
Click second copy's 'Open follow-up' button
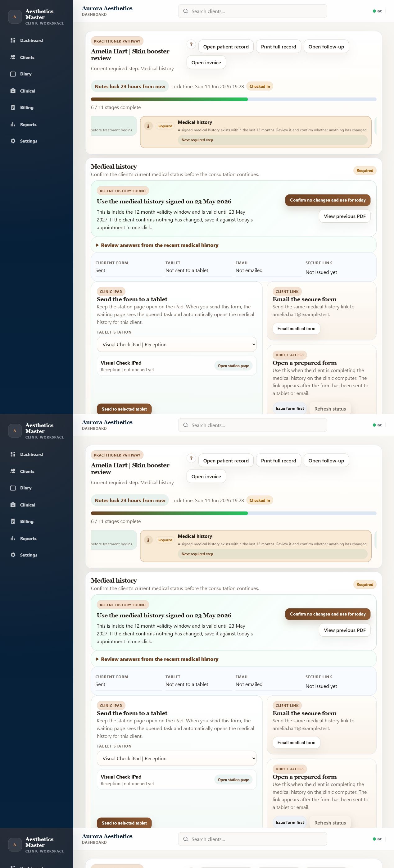pyautogui.click(x=326, y=460)
